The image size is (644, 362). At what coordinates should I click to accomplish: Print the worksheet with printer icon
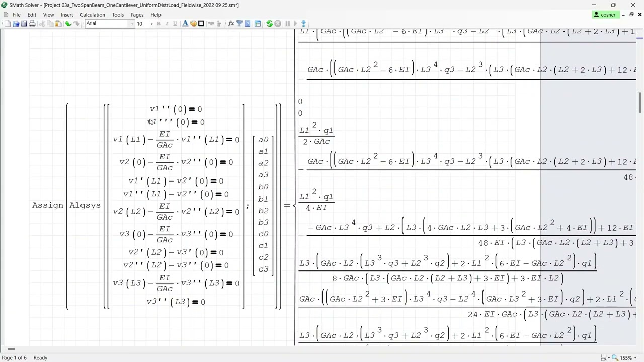tap(32, 24)
